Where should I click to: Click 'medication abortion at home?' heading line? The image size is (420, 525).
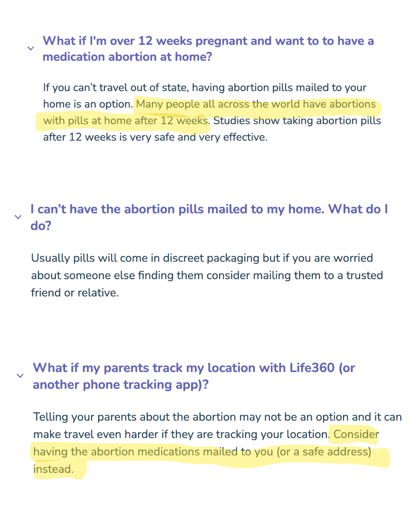click(x=127, y=57)
